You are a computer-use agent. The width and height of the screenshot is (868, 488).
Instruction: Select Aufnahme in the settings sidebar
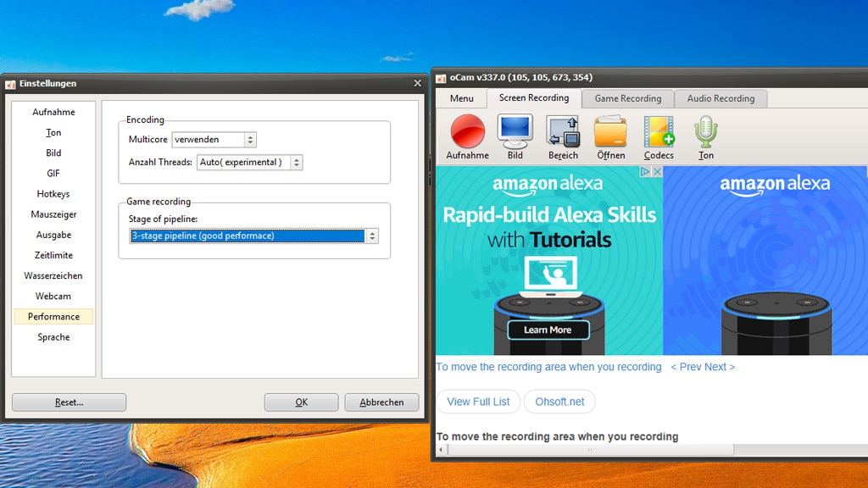[53, 113]
